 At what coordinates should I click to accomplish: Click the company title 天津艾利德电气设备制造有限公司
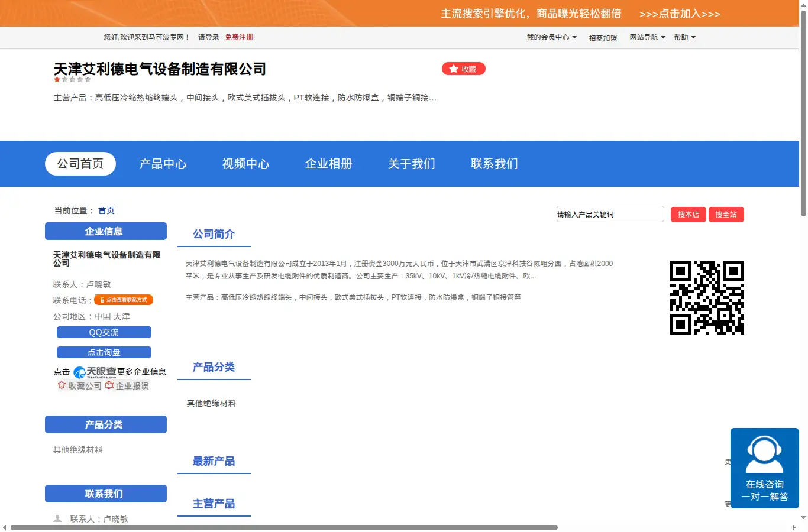(x=160, y=69)
